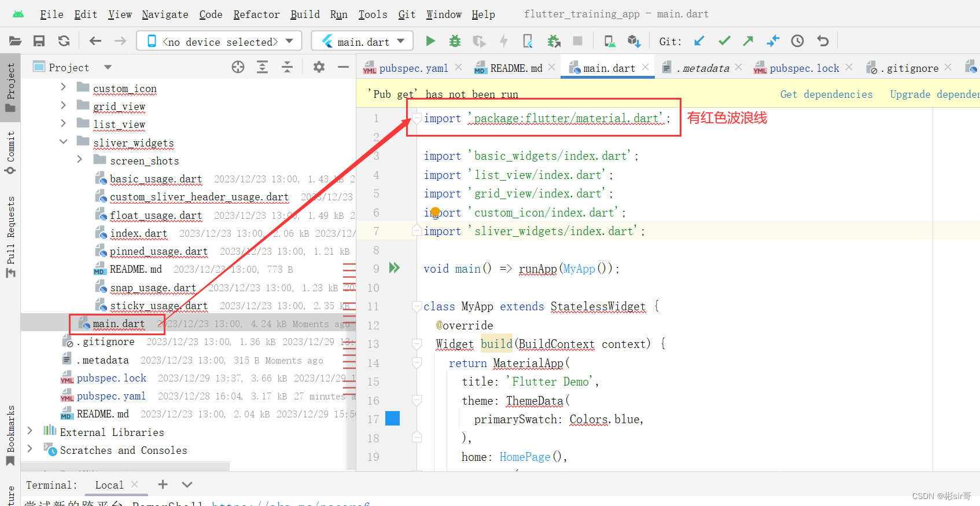This screenshot has height=506, width=980.
Task: Open the Project view dropdown
Action: (108, 67)
